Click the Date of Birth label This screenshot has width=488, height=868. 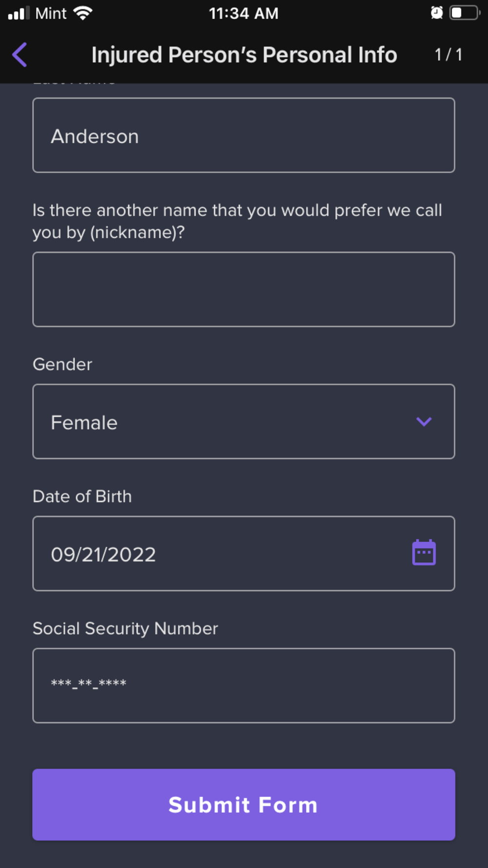(82, 496)
